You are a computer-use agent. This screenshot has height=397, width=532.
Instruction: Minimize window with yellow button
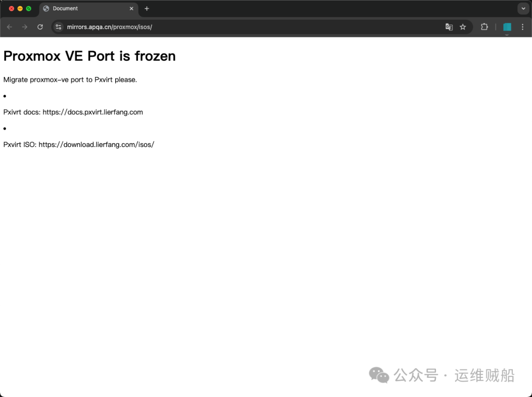pyautogui.click(x=20, y=8)
